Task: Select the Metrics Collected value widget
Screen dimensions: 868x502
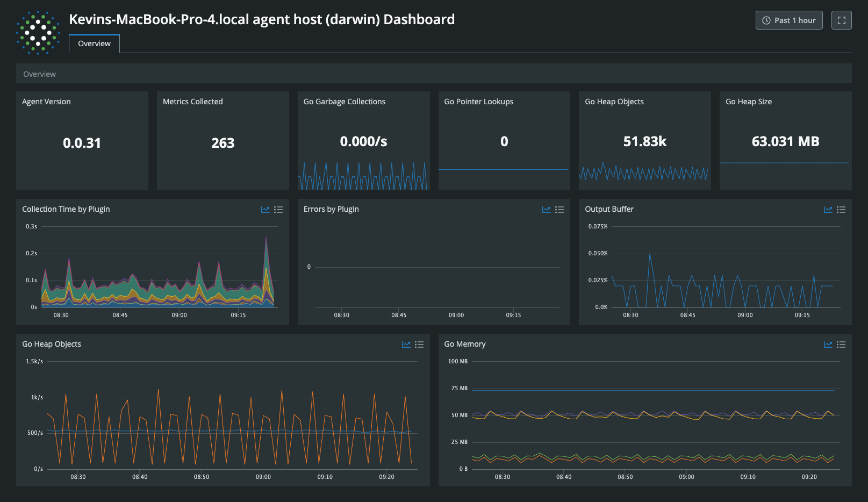Action: tap(223, 141)
